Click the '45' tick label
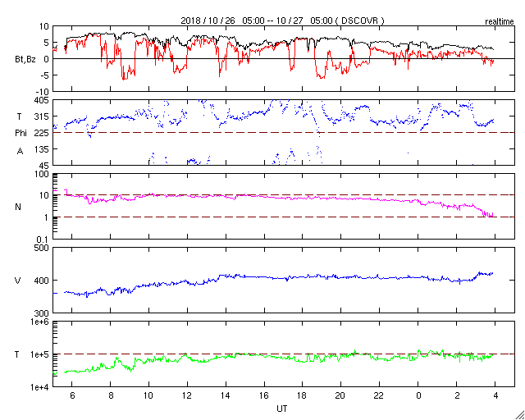Screen dimensions: 525x420 point(43,165)
